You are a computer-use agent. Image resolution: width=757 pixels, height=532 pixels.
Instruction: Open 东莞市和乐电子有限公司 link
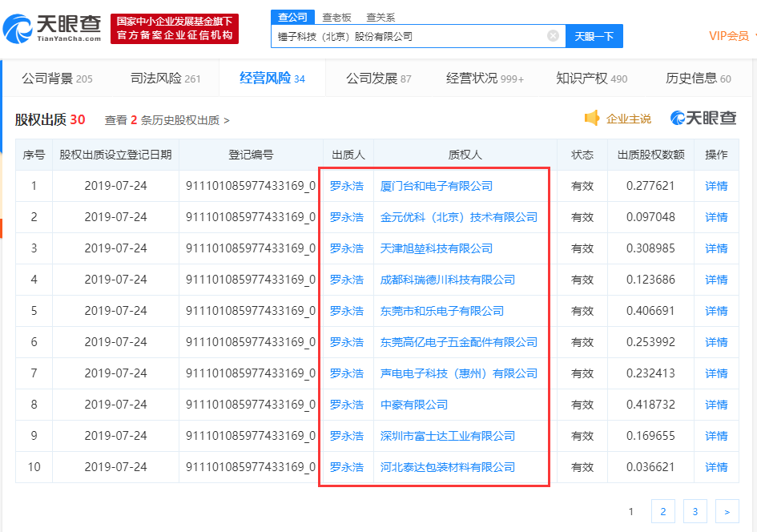click(x=441, y=311)
